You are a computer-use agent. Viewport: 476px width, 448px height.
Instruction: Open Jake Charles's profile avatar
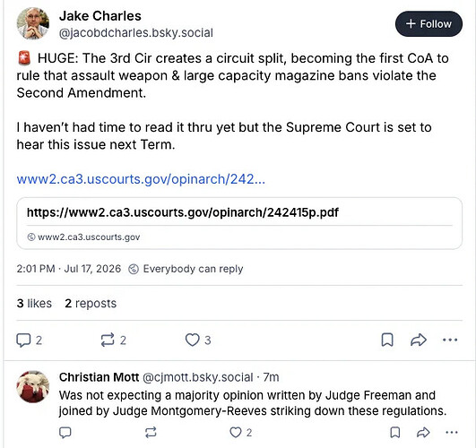click(x=33, y=23)
